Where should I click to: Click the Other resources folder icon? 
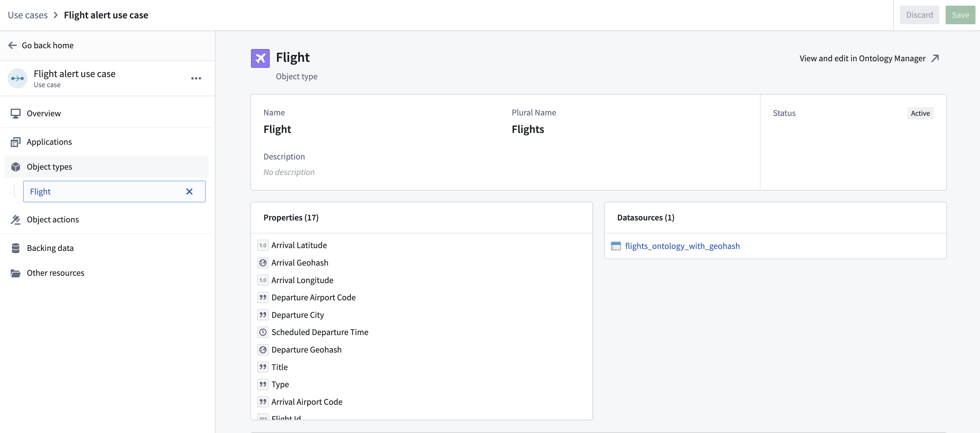pyautogui.click(x=16, y=273)
